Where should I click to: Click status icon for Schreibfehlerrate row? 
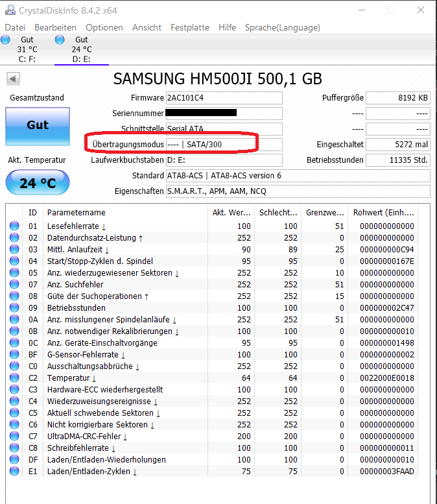tap(14, 448)
